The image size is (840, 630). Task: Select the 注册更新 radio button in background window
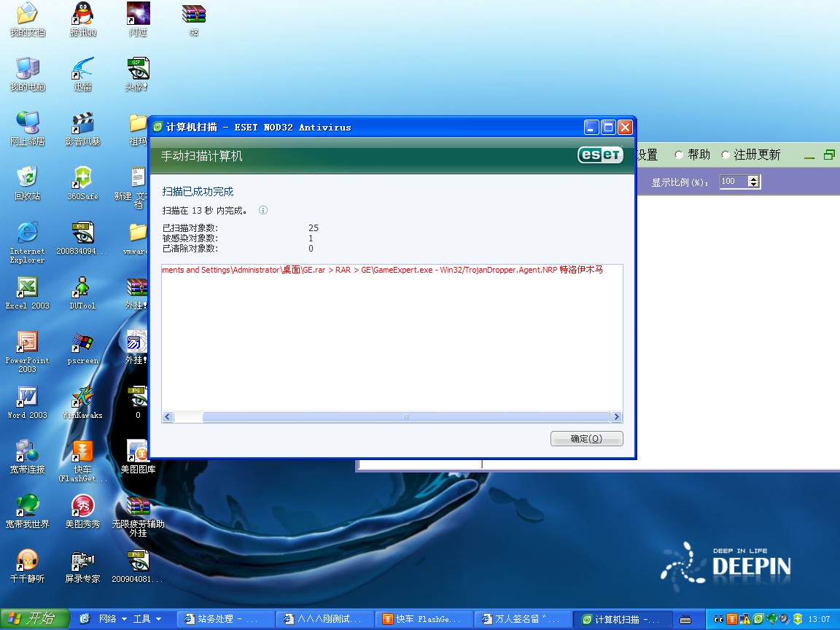[726, 155]
